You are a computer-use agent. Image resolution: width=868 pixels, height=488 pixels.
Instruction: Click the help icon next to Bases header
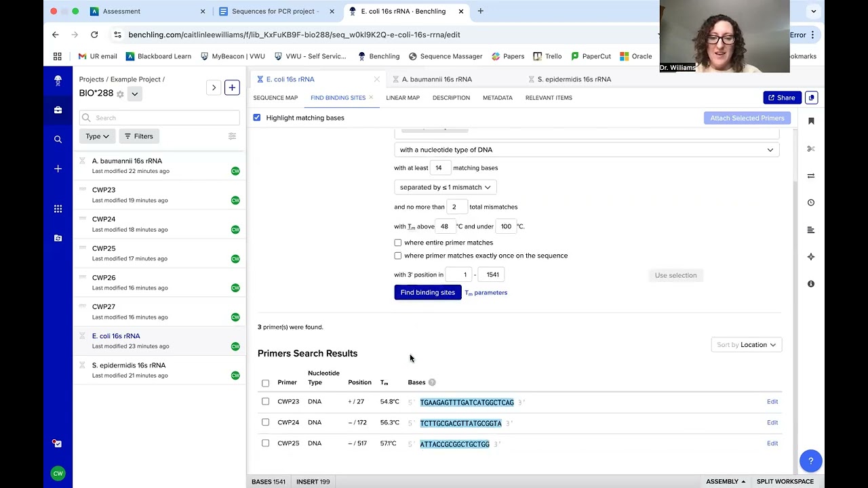coord(432,382)
